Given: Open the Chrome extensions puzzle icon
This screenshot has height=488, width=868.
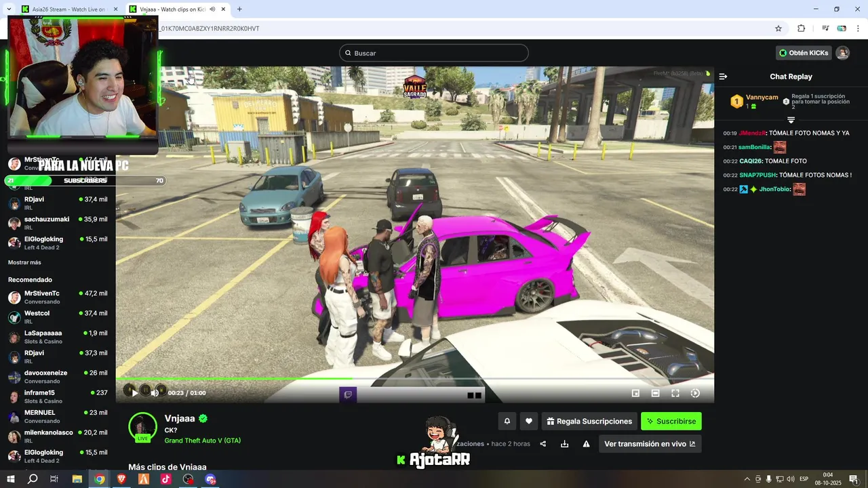Looking at the screenshot, I should pos(801,28).
